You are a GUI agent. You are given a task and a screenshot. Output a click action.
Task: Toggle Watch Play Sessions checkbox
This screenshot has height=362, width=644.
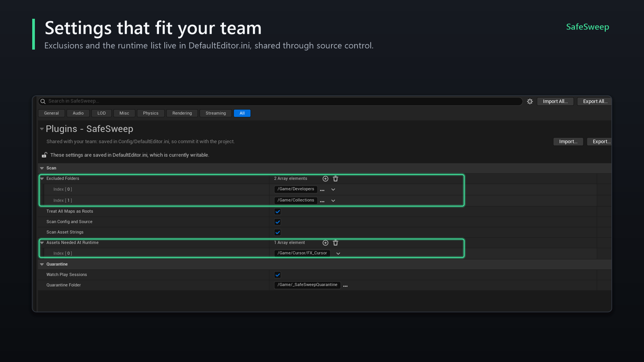click(x=277, y=275)
